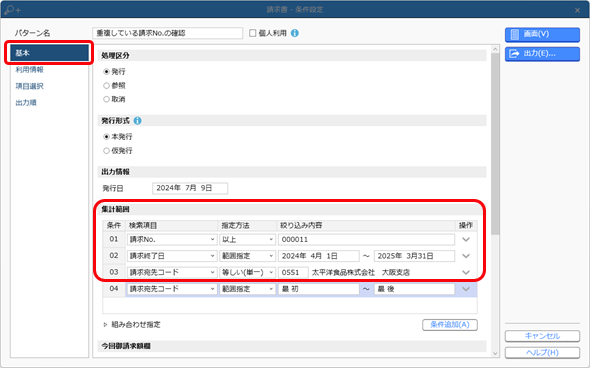The width and height of the screenshot is (590, 368).
Task: Switch to the 出力順 tab
Action: click(26, 103)
